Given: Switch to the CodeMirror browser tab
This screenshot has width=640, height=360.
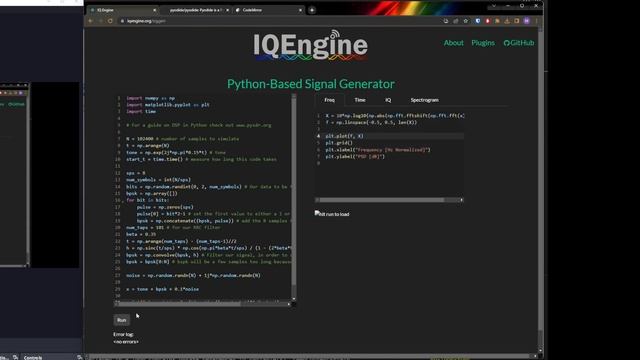Looking at the screenshot, I should pos(268,10).
